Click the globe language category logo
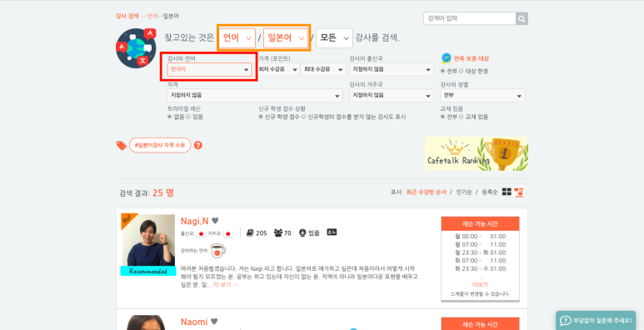 (x=136, y=48)
